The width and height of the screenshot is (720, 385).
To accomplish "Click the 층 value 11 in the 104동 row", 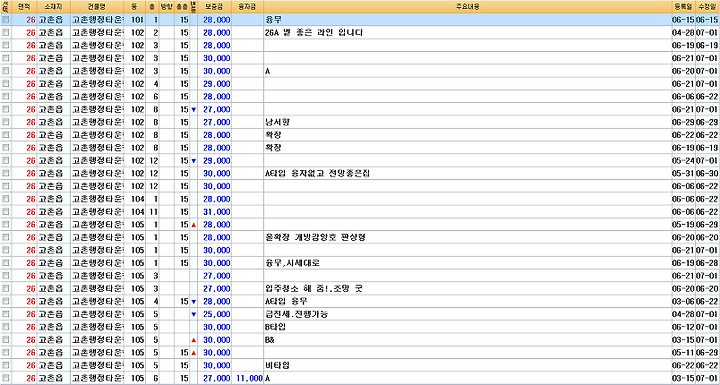I will pos(154,212).
